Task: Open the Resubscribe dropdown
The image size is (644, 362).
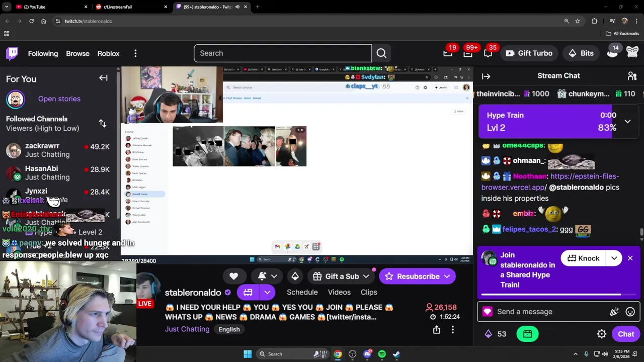Action: (447, 277)
